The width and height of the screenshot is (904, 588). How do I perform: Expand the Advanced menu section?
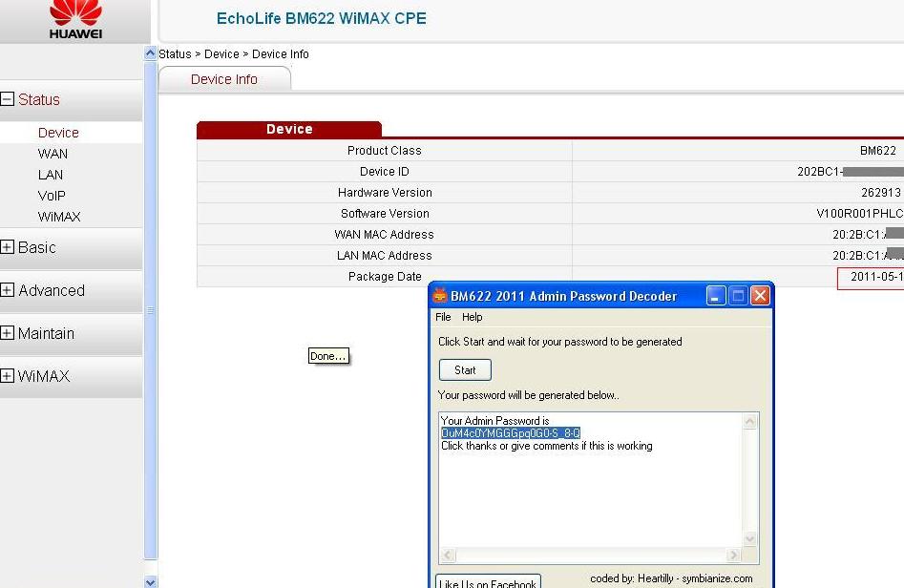8,290
